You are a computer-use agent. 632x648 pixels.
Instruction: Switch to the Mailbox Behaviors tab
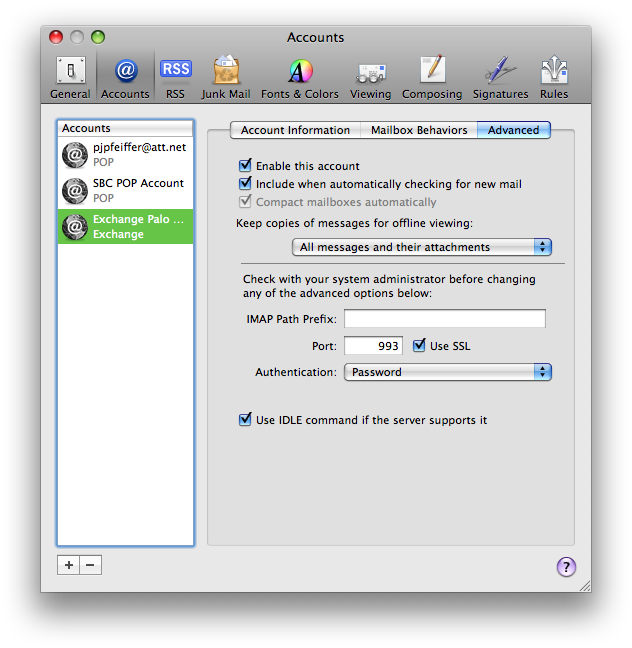tap(419, 130)
